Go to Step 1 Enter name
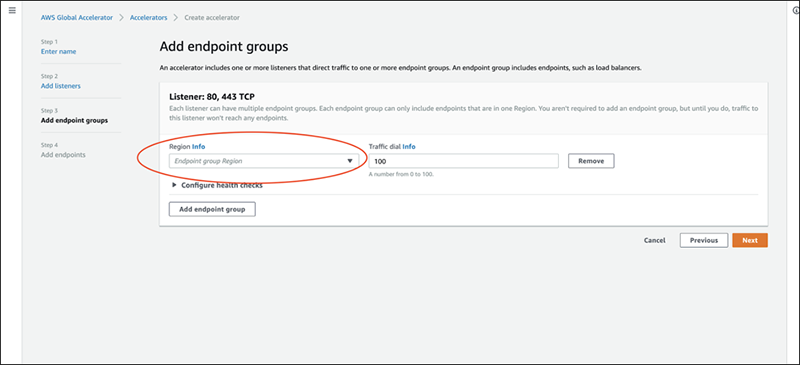800x365 pixels. point(58,52)
